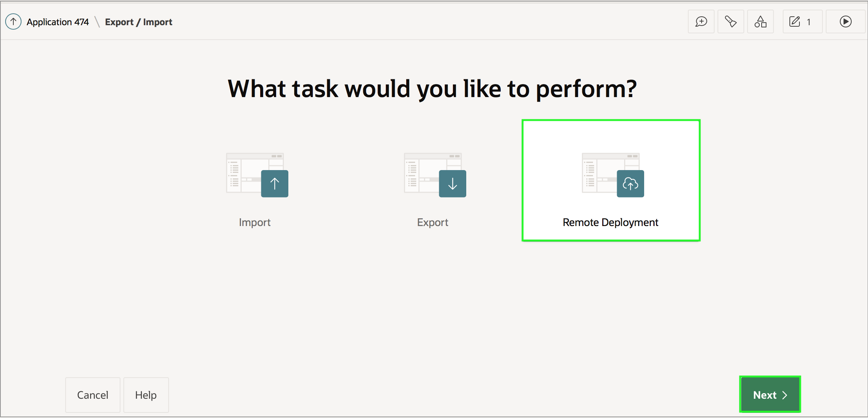Click the up arrow icon beside Application 474

point(13,22)
